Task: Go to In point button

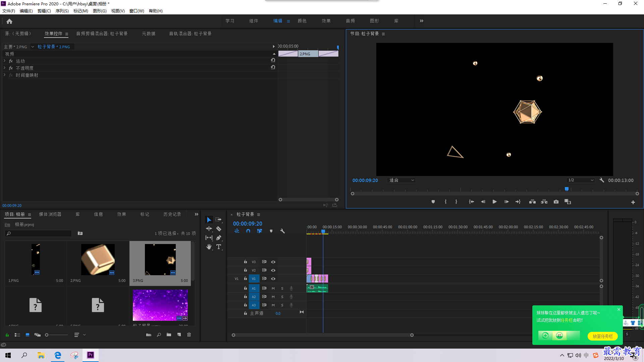Action: (x=471, y=202)
